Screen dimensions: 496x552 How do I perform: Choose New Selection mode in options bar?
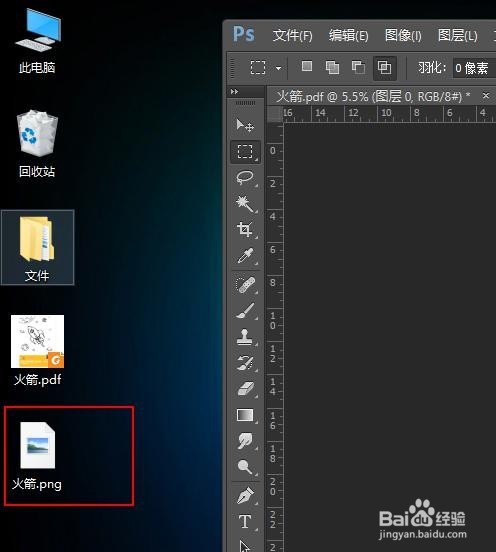tap(307, 66)
